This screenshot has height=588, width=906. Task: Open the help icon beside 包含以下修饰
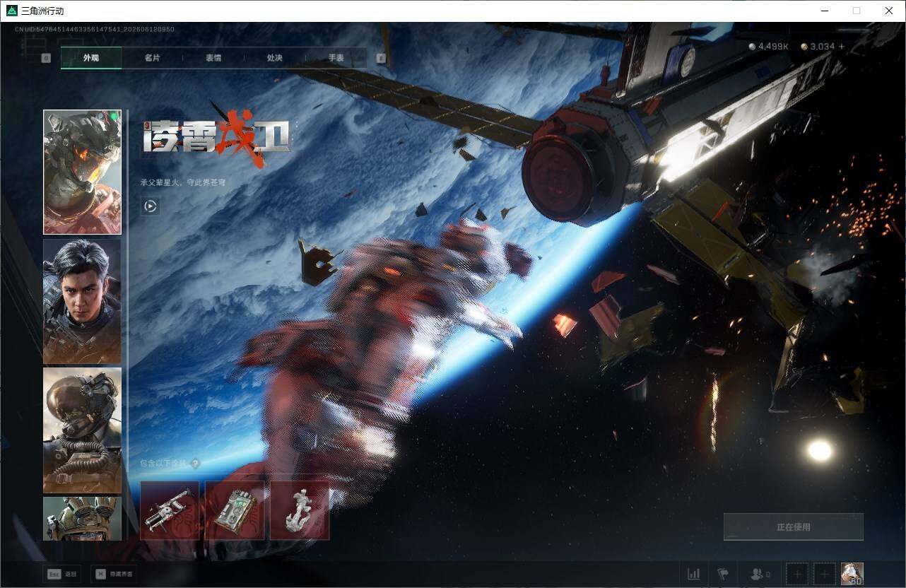click(195, 464)
